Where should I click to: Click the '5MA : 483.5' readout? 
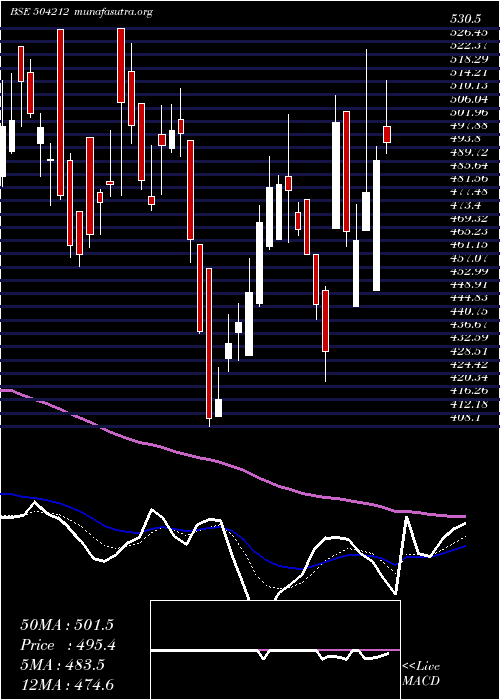(62, 665)
